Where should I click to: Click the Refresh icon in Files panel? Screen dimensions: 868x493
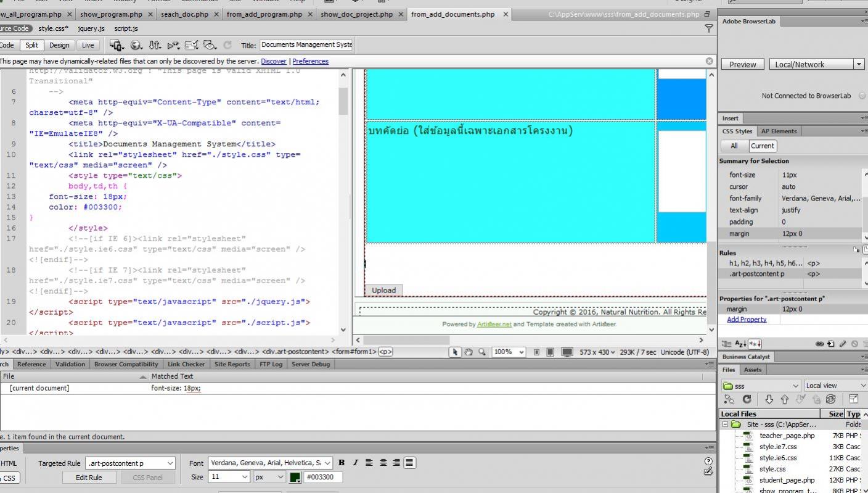click(x=747, y=399)
